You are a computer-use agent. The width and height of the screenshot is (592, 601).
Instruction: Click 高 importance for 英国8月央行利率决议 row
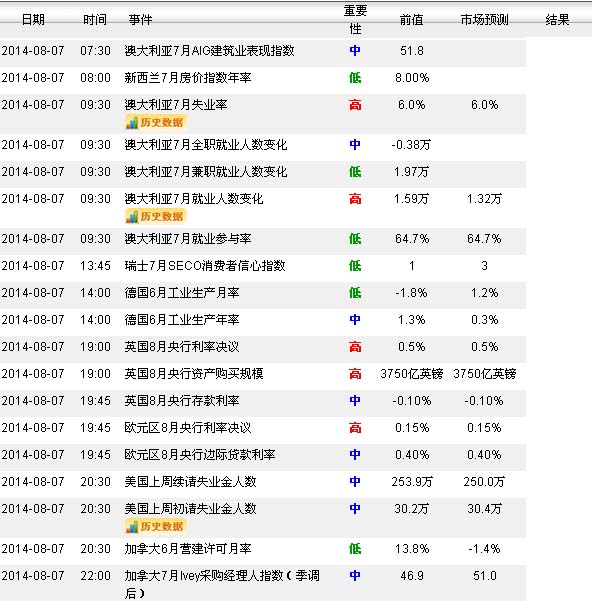pyautogui.click(x=355, y=347)
